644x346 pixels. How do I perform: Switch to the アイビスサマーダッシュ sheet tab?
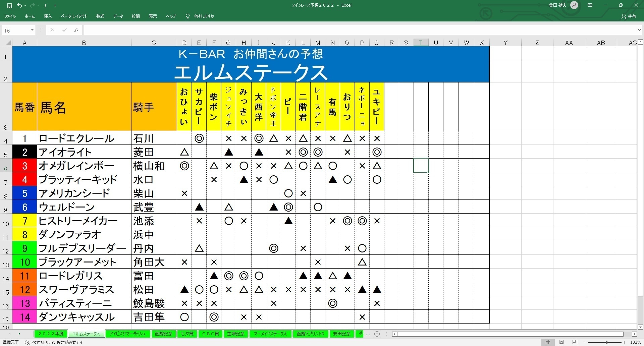tap(128, 334)
